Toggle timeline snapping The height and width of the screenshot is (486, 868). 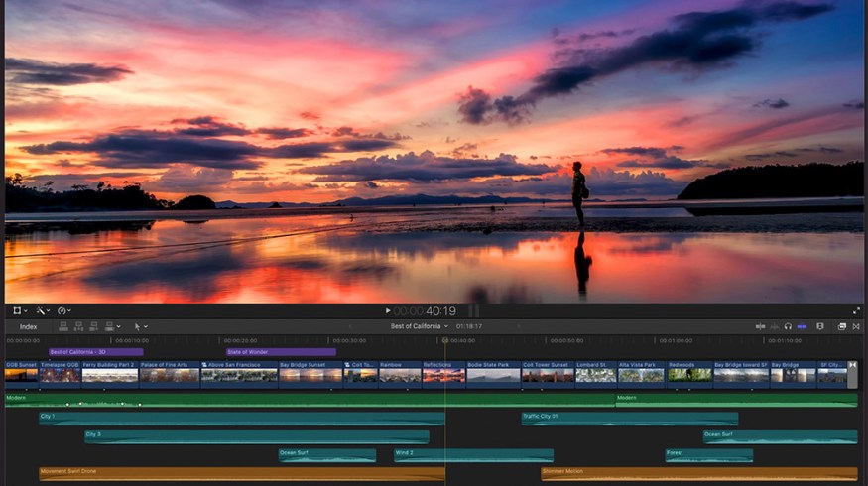[802, 325]
